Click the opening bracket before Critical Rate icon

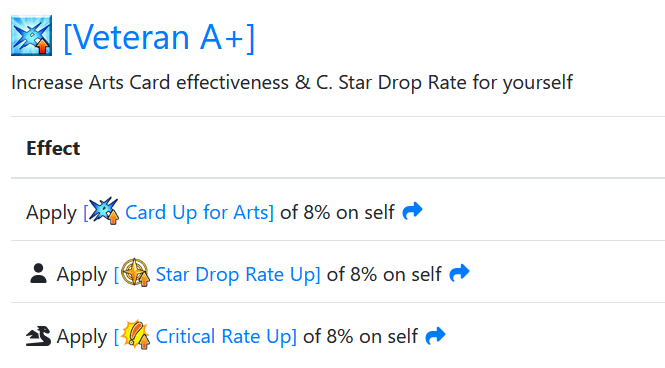[117, 337]
